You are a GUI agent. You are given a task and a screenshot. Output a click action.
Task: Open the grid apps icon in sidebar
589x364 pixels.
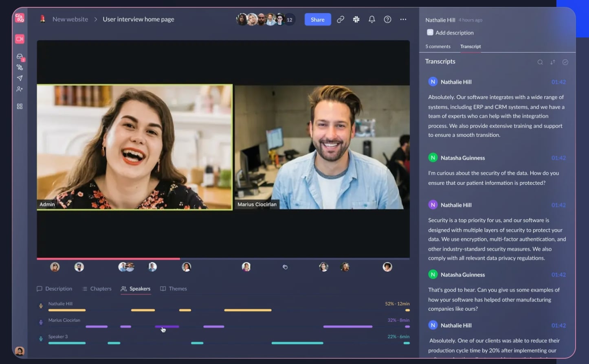tap(20, 106)
